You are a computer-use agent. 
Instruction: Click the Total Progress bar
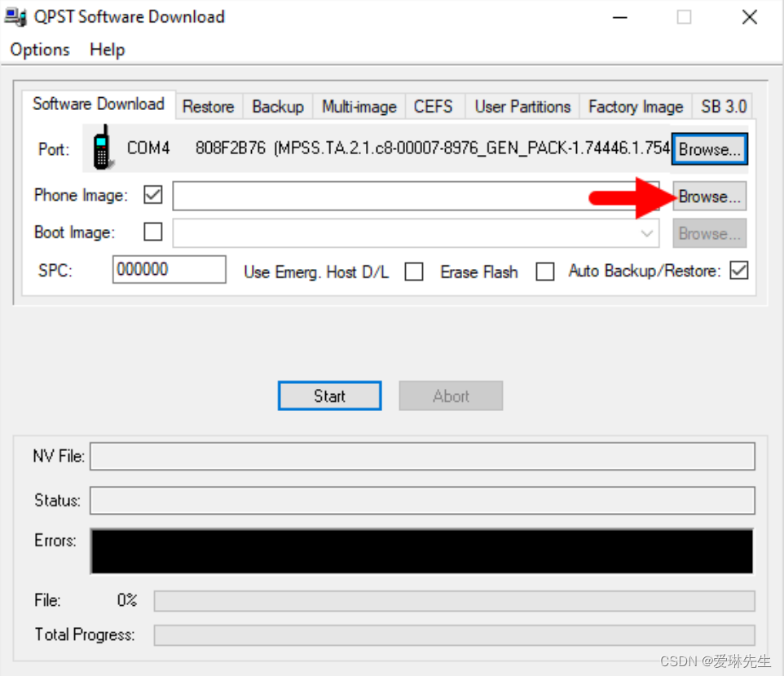click(455, 635)
